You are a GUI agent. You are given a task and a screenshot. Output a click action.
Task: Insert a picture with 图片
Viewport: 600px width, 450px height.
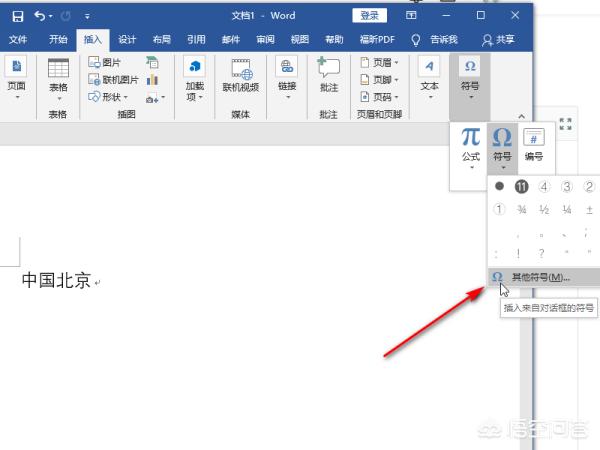[x=105, y=62]
